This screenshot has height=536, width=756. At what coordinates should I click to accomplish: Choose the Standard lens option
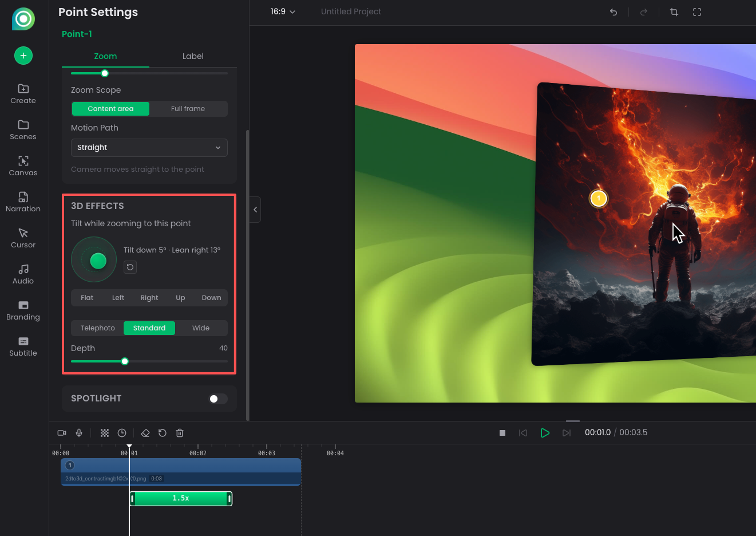pyautogui.click(x=149, y=328)
